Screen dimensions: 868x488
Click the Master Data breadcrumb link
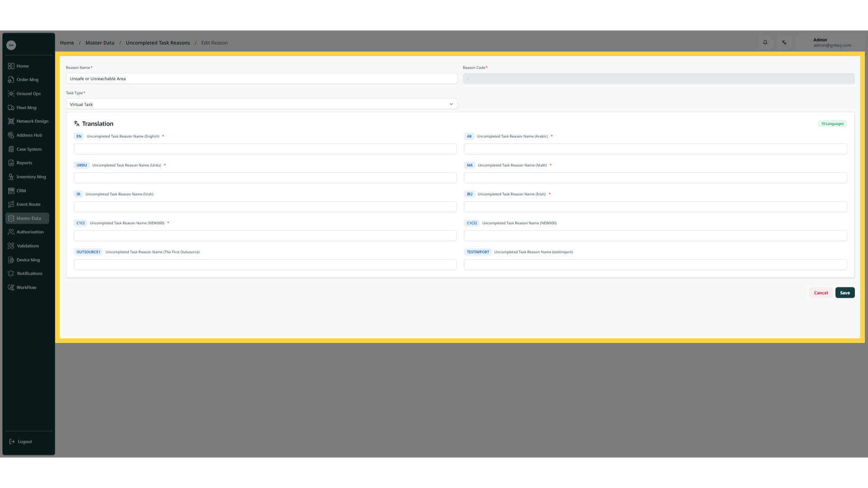100,43
